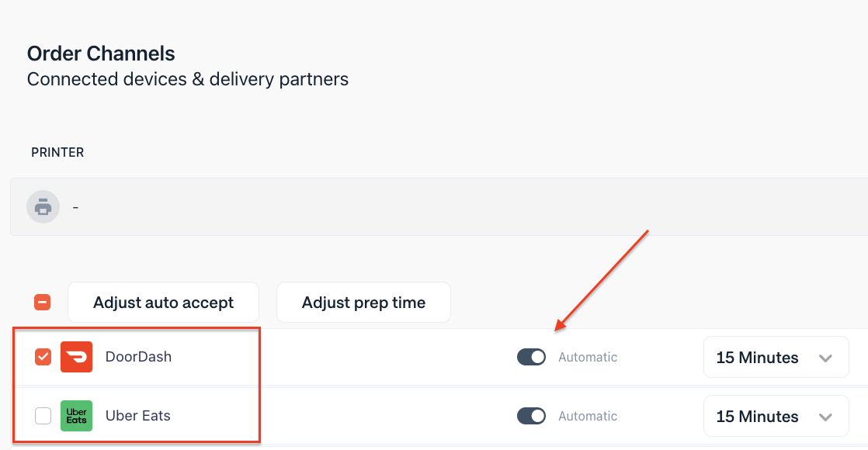Uncheck the DoorDash checkbox
868x450 pixels.
43,357
